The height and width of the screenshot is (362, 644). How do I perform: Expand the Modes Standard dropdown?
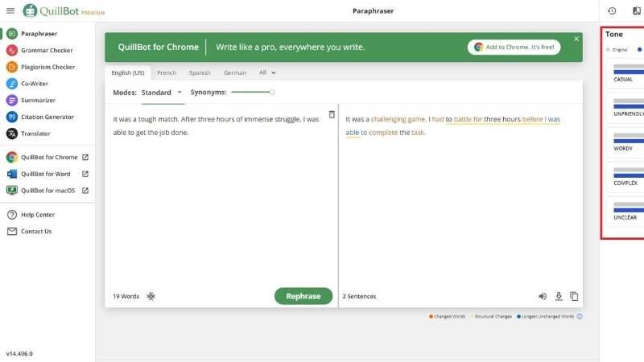pyautogui.click(x=161, y=93)
